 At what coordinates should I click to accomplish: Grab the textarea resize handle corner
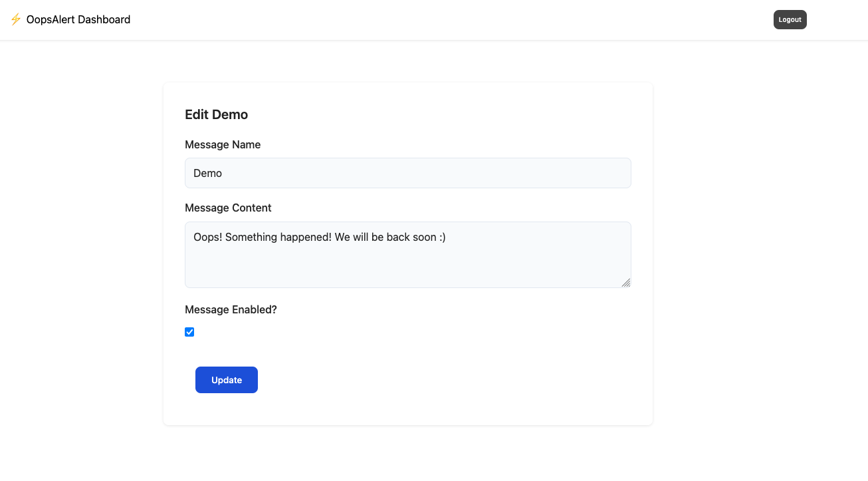(x=625, y=283)
